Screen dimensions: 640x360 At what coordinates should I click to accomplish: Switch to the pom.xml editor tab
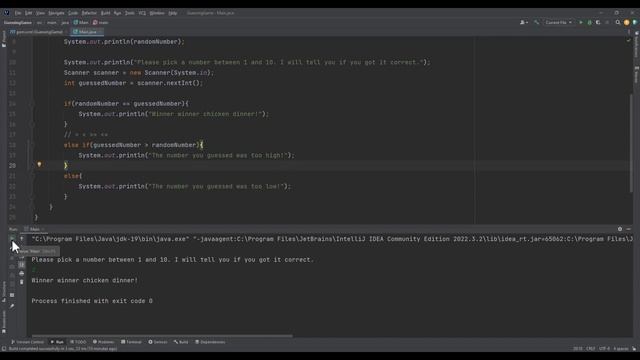click(x=37, y=32)
